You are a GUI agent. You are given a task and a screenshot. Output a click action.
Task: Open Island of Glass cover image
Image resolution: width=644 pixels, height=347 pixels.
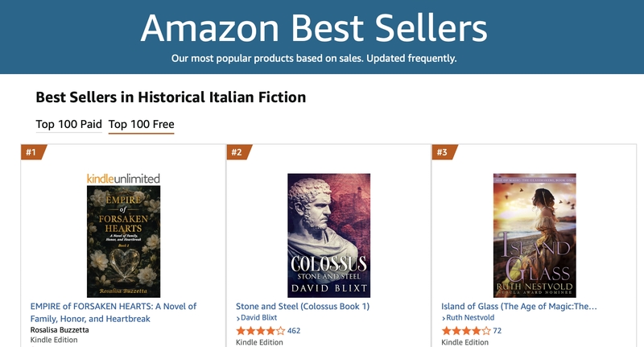click(535, 235)
